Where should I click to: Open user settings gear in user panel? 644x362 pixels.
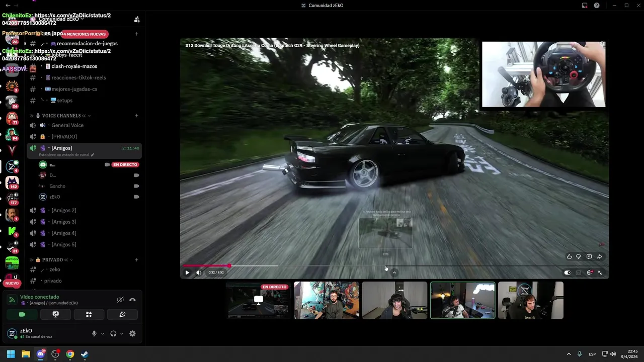[x=132, y=333]
